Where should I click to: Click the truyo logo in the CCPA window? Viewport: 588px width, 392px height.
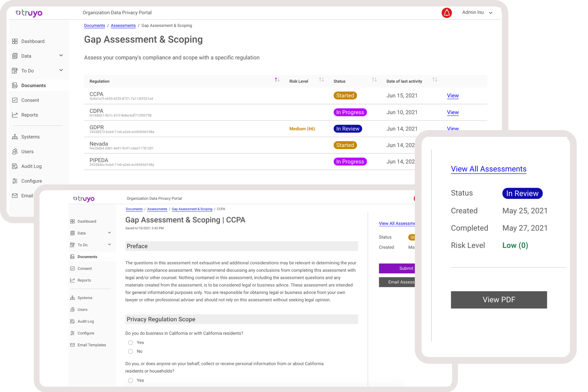(84, 199)
